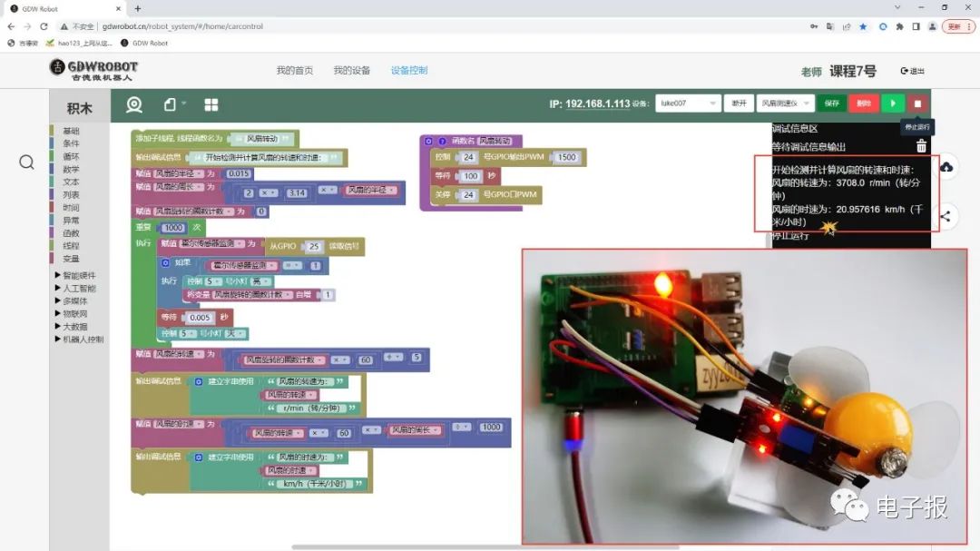Select the 线程 block category

(x=71, y=246)
